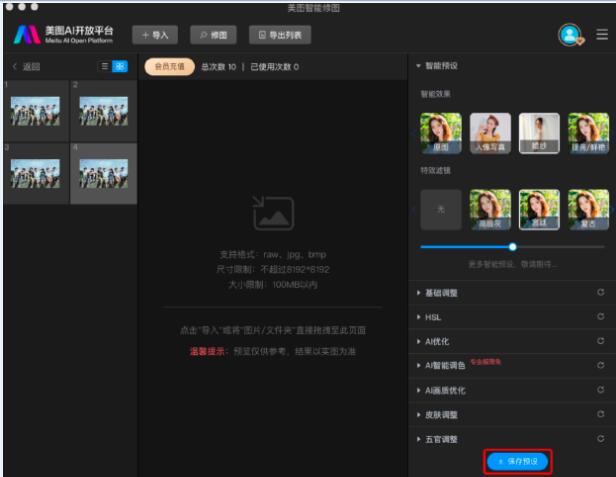616x477 pixels.
Task: Select the 无 (none) filter option
Action: 439,210
